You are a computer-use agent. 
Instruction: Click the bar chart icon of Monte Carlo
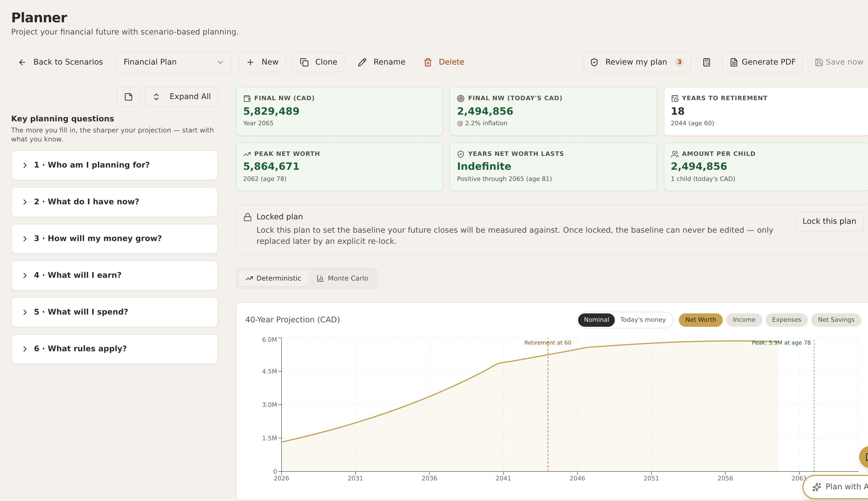click(320, 278)
